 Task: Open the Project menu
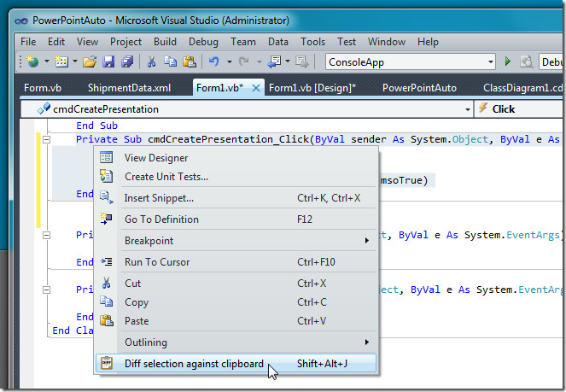click(x=126, y=42)
